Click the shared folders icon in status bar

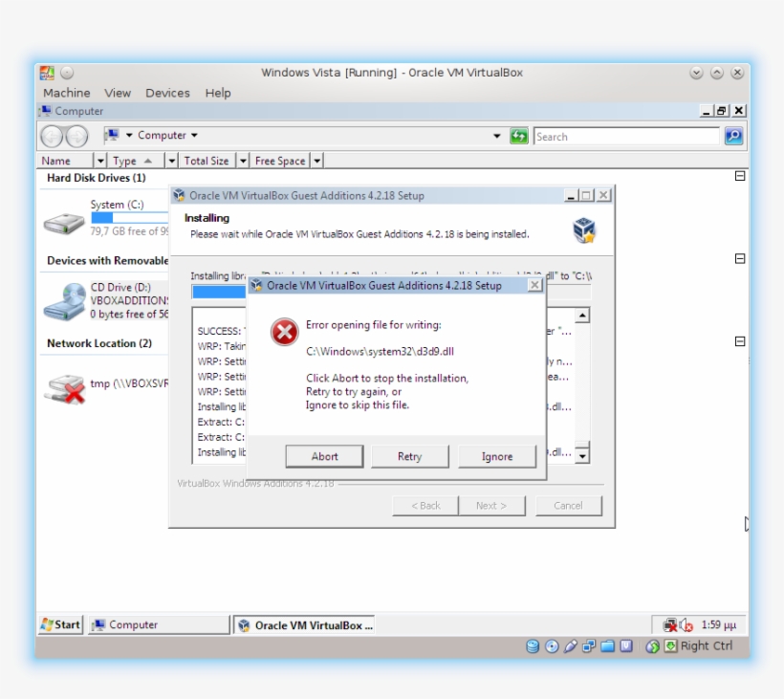(x=608, y=646)
